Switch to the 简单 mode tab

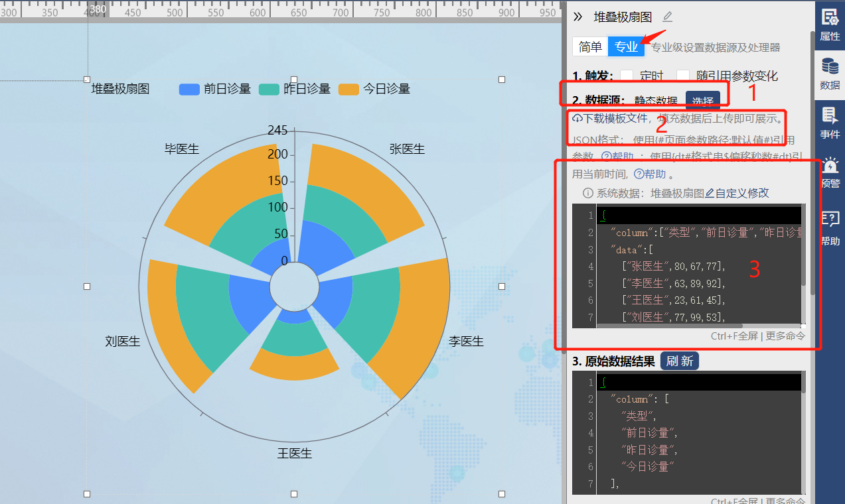tap(590, 46)
